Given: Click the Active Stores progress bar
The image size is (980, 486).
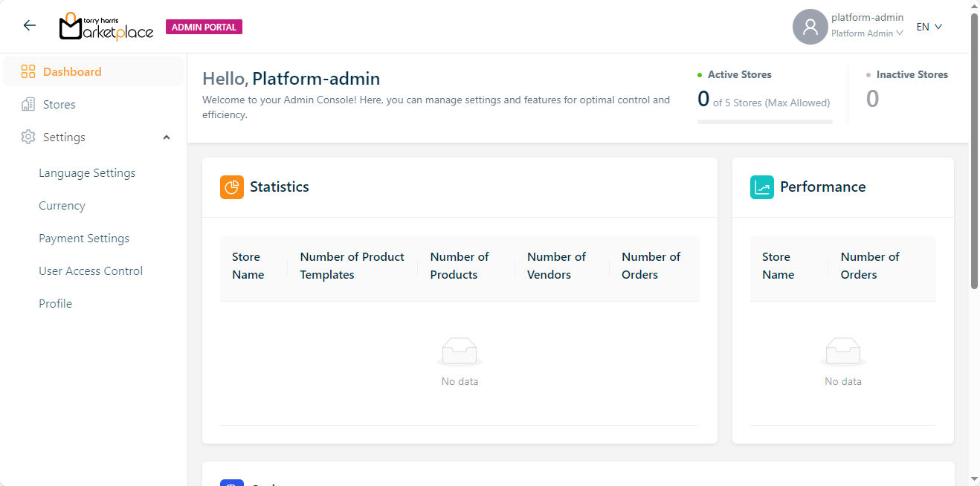Looking at the screenshot, I should point(764,122).
